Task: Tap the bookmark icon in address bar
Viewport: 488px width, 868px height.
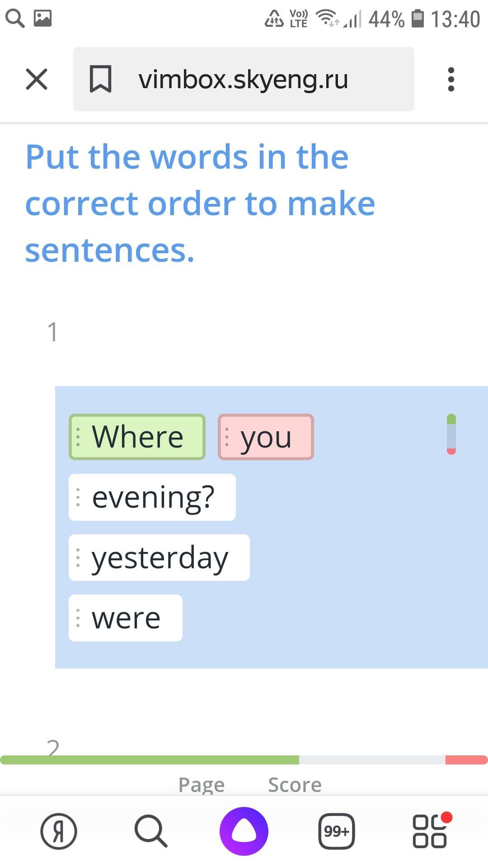Action: coord(100,80)
